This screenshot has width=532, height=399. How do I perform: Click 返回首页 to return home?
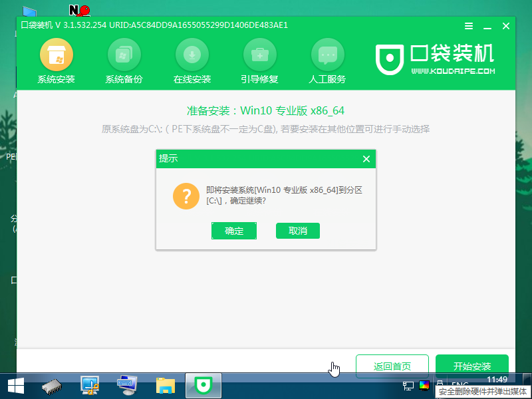click(392, 366)
